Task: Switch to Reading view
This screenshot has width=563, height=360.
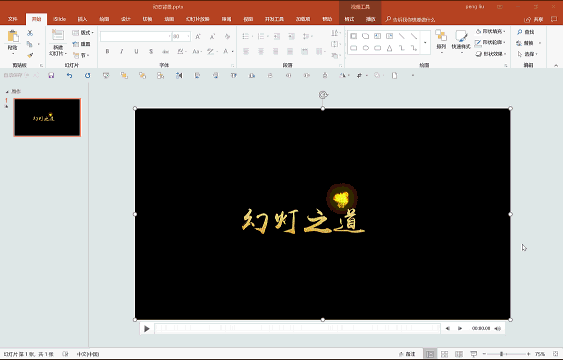Action: coord(459,354)
